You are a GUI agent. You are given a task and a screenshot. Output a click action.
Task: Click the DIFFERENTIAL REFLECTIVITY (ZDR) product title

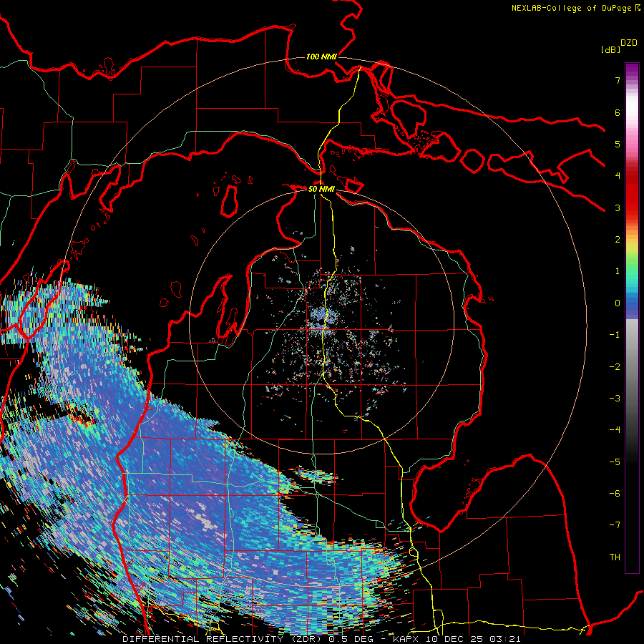(223, 639)
